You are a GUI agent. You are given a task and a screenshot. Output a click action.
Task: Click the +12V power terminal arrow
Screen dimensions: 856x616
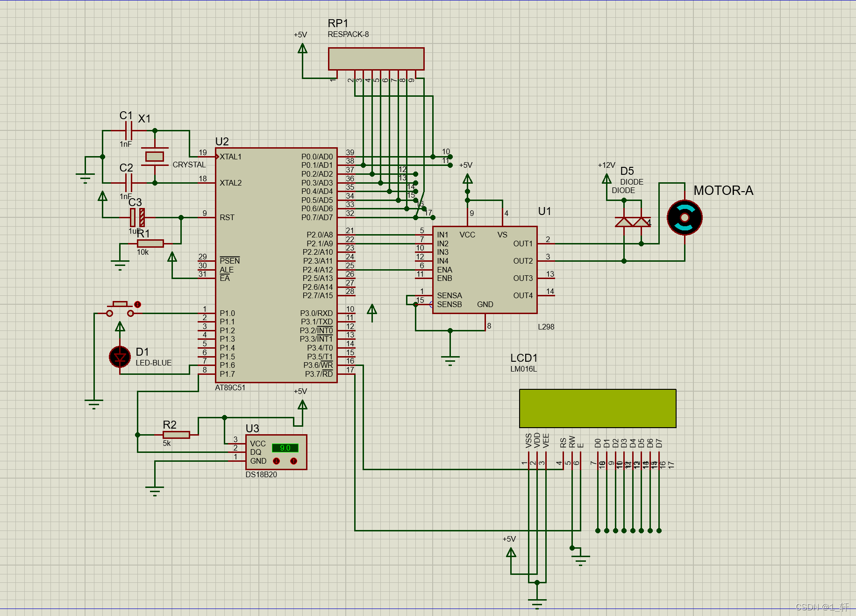(x=606, y=179)
